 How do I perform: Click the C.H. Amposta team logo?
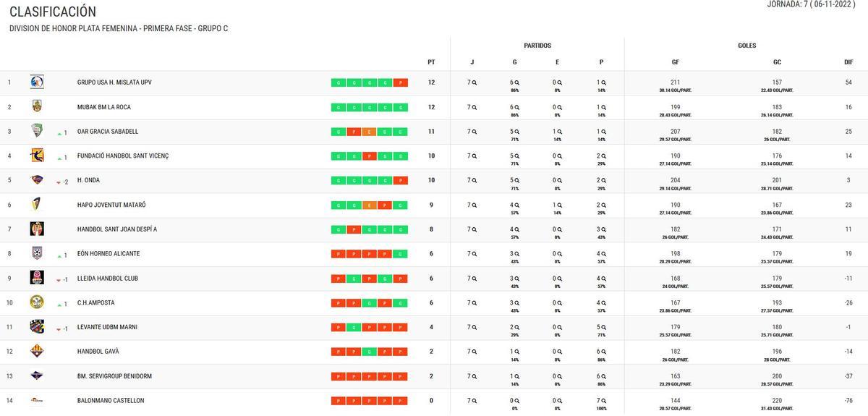point(37,302)
